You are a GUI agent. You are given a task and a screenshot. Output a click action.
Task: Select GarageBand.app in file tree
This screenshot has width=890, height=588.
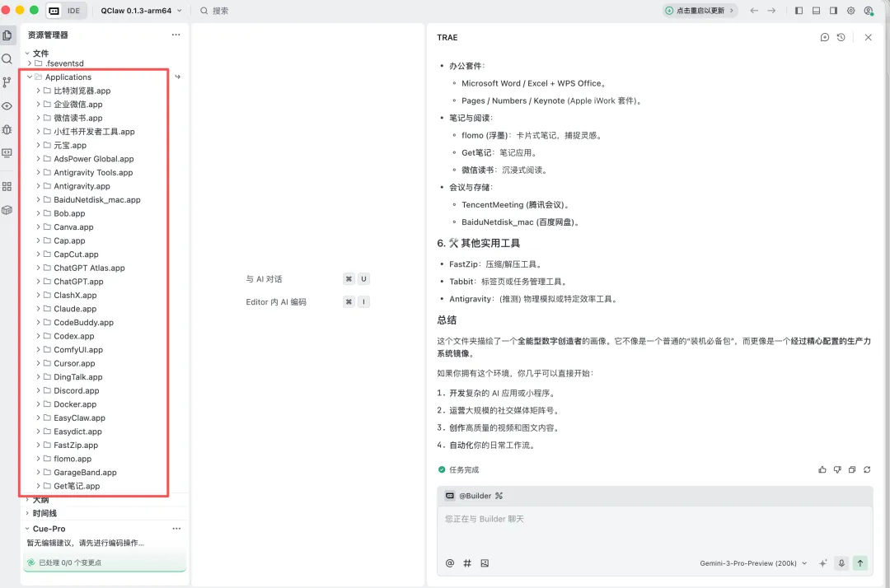coord(85,473)
